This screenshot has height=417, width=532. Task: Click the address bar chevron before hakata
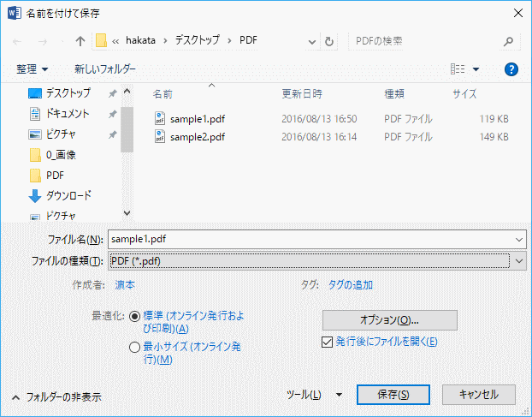pos(115,41)
